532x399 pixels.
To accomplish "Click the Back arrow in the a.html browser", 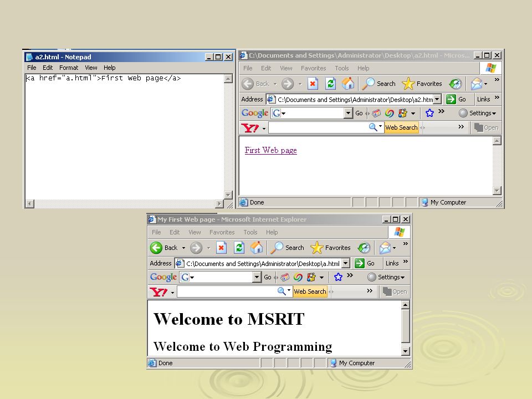I will click(156, 248).
